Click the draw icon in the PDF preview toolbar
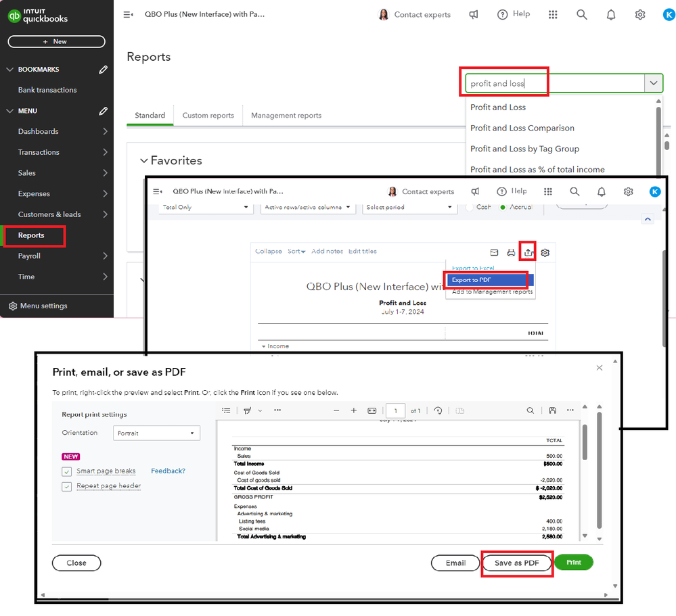This screenshot has height=616, width=676. (248, 410)
